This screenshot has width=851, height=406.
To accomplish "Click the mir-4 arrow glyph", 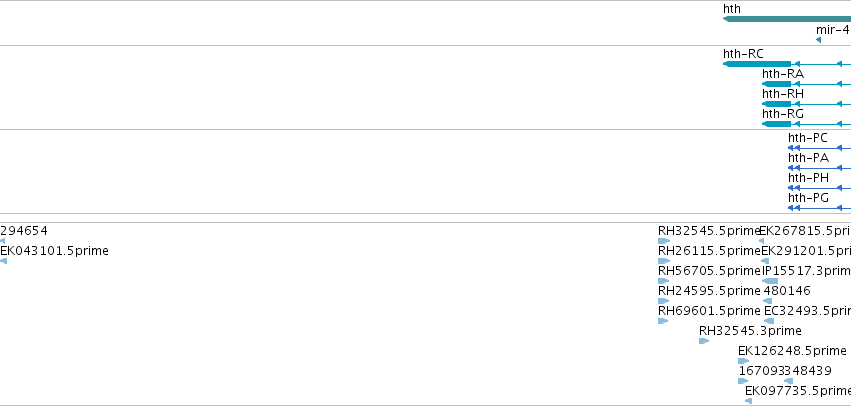I will [818, 40].
